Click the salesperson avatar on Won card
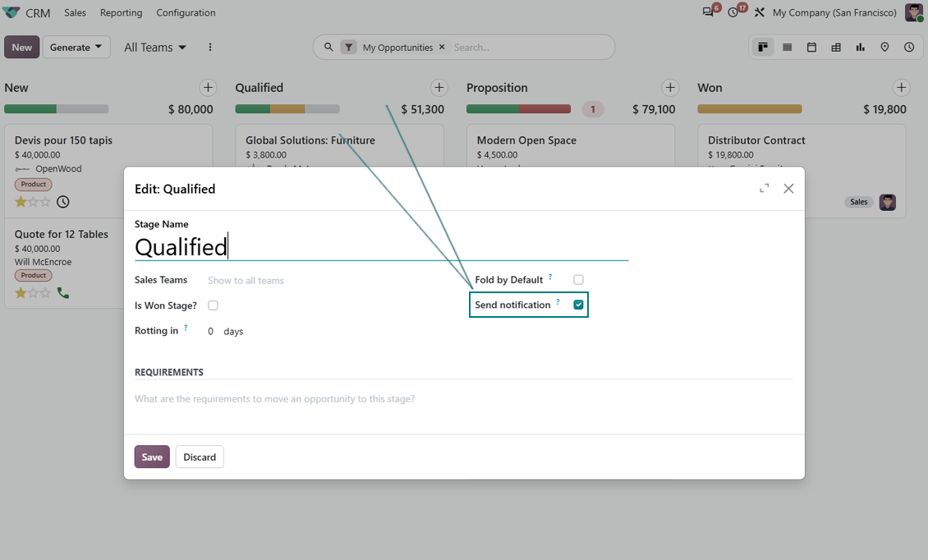This screenshot has height=560, width=928. [887, 203]
